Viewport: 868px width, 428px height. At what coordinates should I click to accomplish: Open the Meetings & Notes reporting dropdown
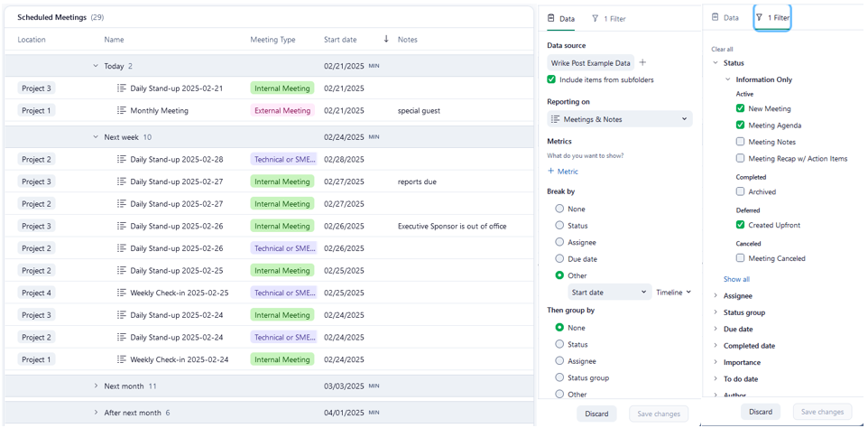click(x=620, y=119)
